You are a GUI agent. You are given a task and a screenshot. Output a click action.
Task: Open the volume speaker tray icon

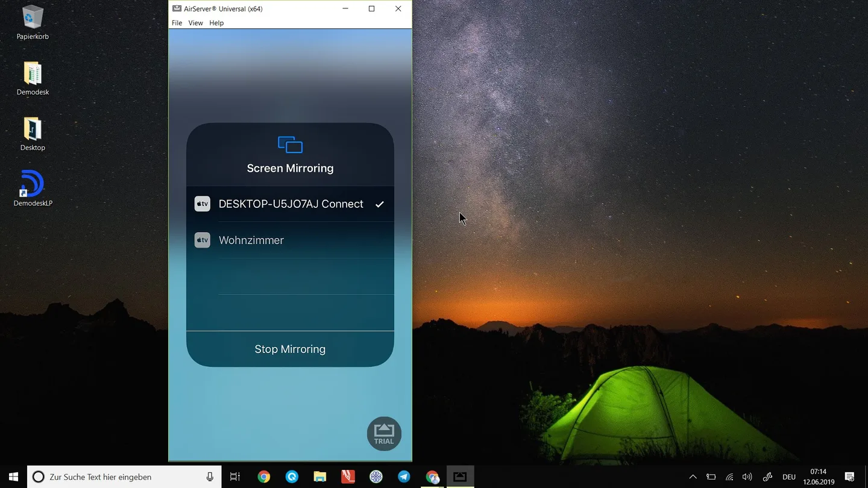(x=747, y=477)
